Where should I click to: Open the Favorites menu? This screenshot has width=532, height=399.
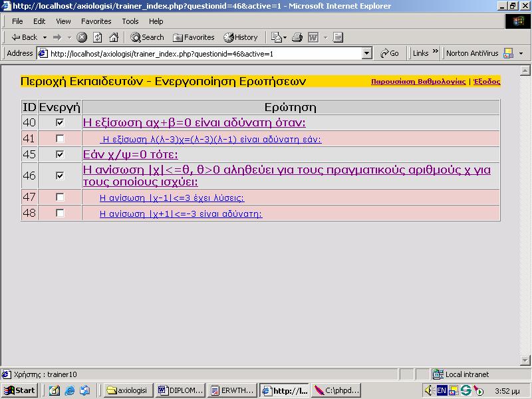tap(96, 21)
